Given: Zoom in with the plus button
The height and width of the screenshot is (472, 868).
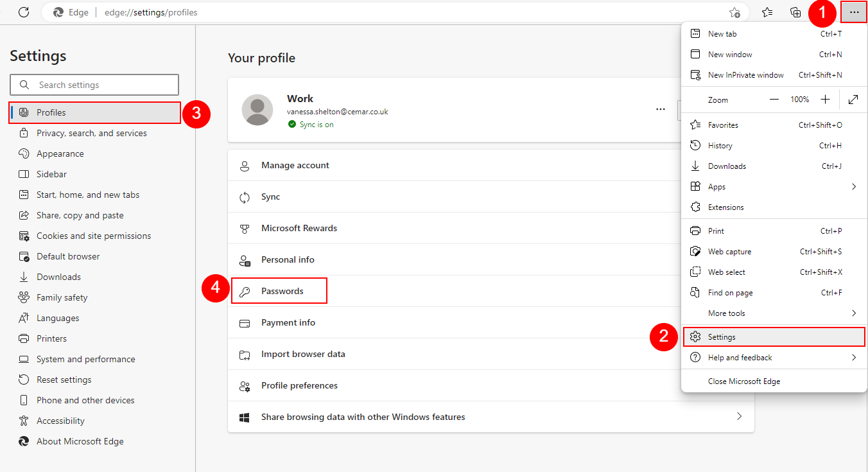Looking at the screenshot, I should (x=825, y=100).
